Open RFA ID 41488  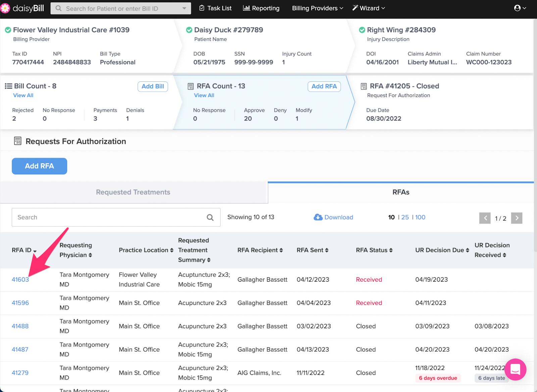click(x=20, y=326)
